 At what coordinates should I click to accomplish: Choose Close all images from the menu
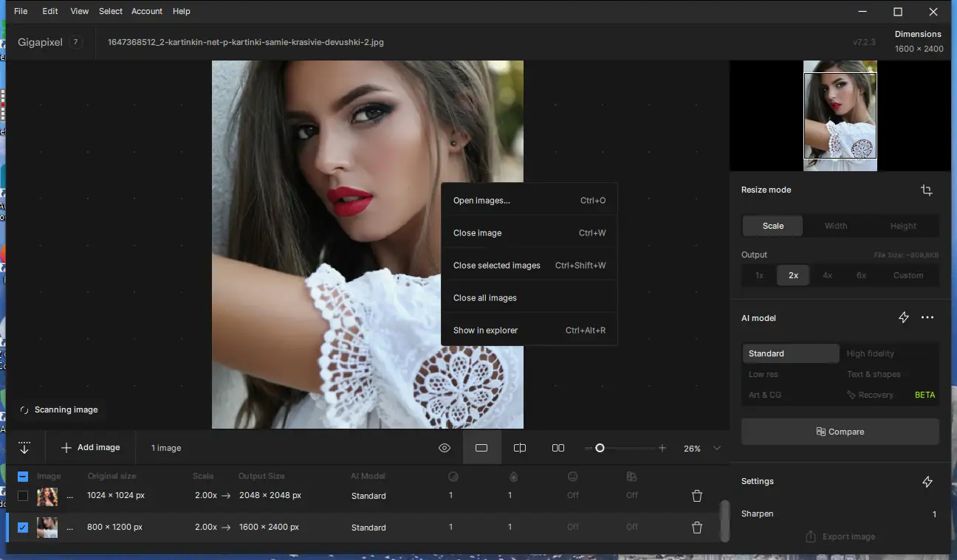(x=485, y=298)
